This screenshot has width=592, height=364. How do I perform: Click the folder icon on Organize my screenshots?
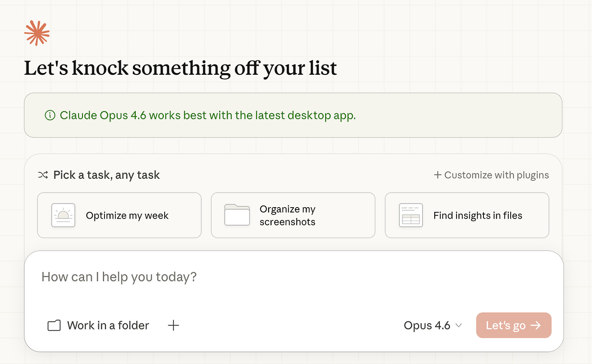coord(237,215)
